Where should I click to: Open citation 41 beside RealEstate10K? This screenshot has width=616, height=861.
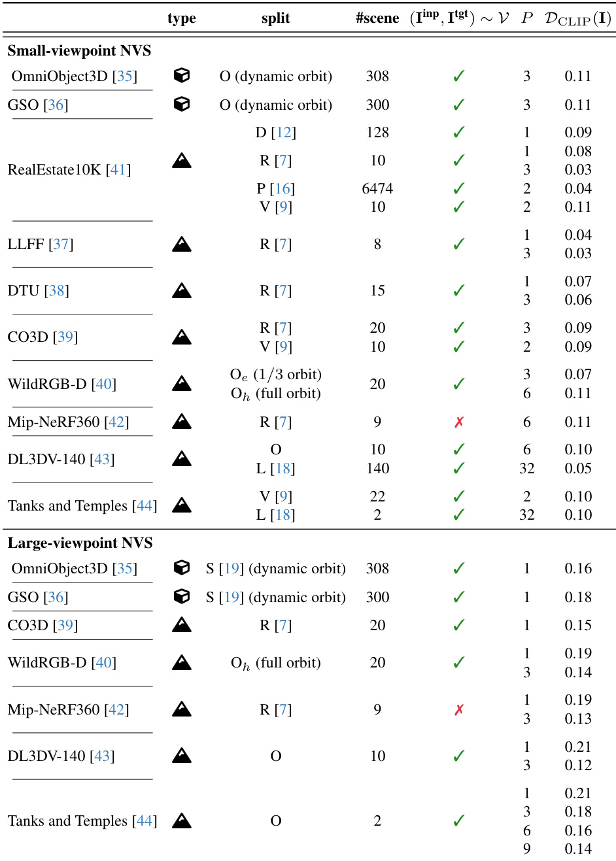click(118, 170)
